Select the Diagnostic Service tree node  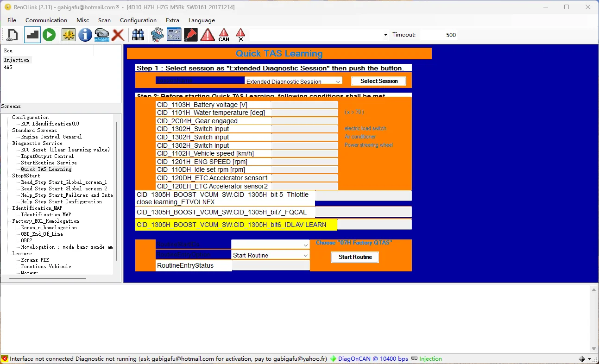[37, 143]
